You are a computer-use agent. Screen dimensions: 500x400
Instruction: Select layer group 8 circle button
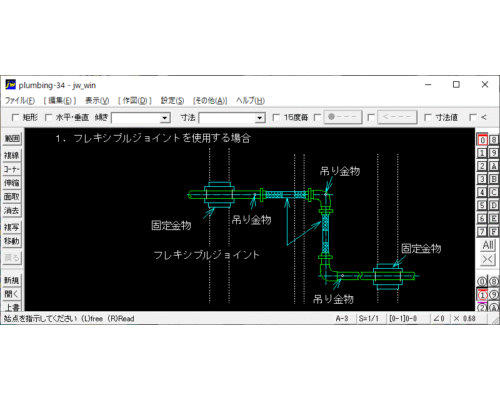[494, 282]
